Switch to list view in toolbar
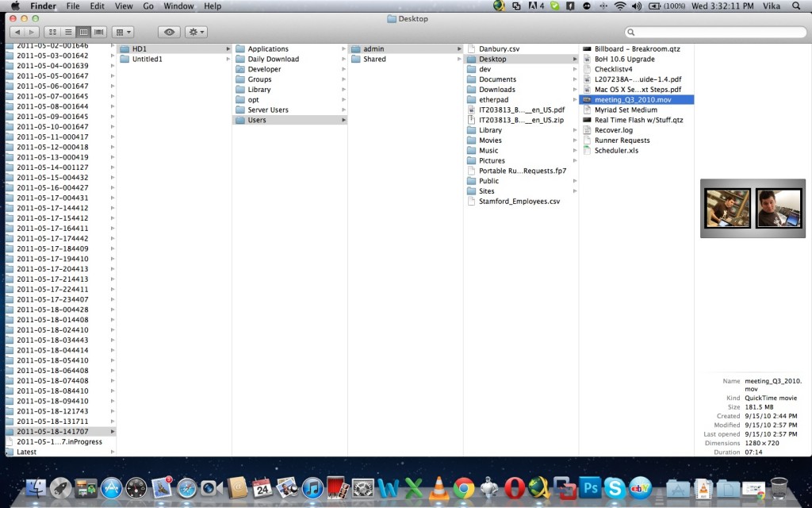Screen dimensions: 812x508 click(68, 32)
